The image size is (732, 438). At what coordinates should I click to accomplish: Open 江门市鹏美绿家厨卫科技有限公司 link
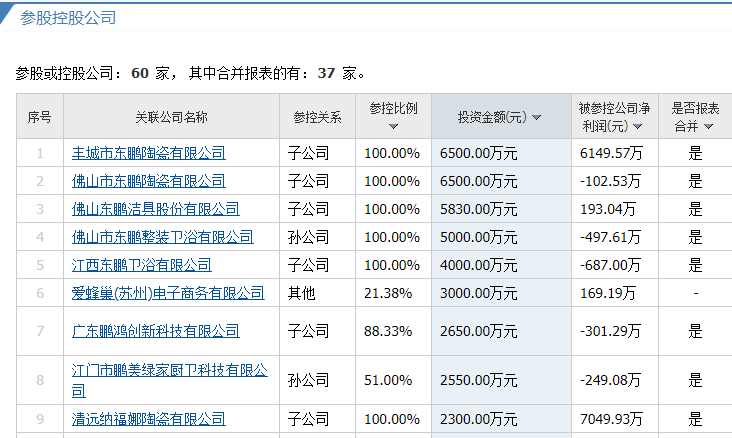(x=169, y=380)
